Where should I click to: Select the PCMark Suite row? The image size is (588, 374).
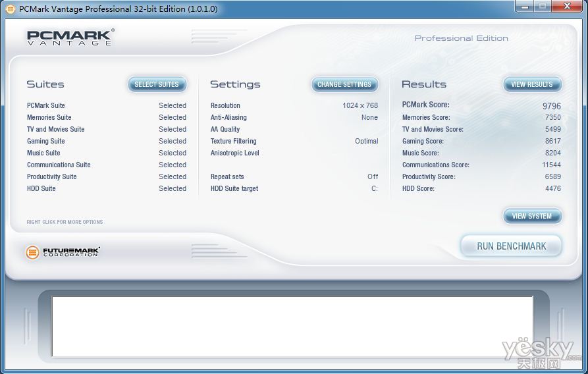tap(107, 105)
